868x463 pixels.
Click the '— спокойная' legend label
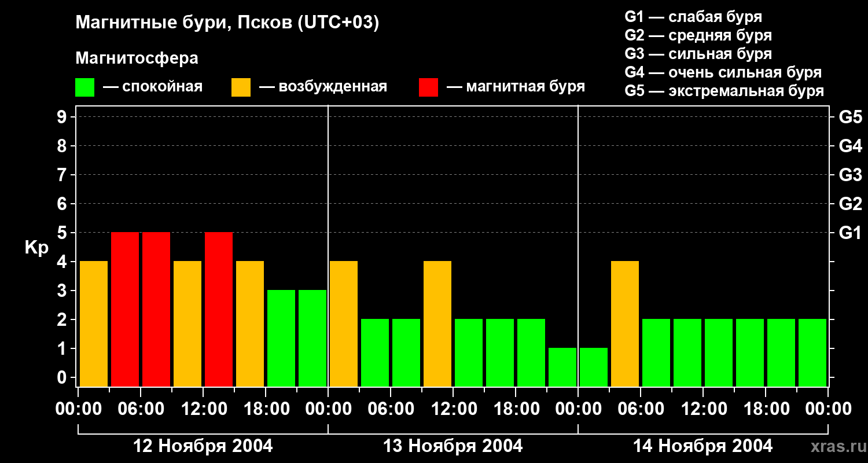[x=153, y=87]
